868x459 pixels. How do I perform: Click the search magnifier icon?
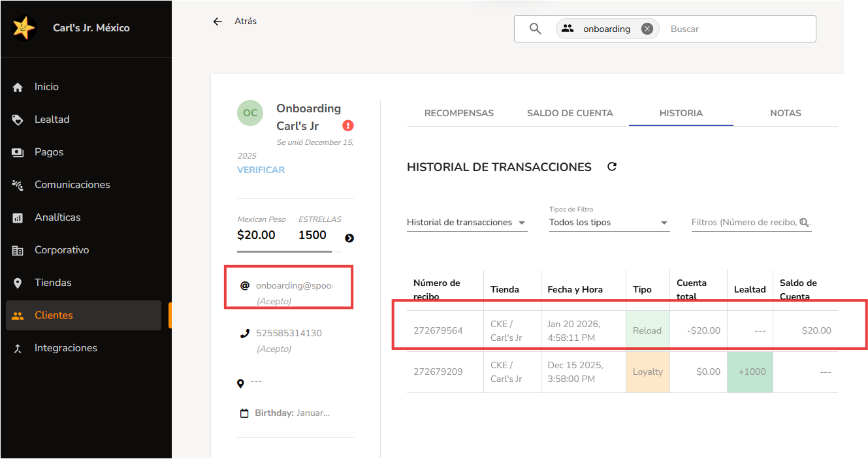(535, 29)
